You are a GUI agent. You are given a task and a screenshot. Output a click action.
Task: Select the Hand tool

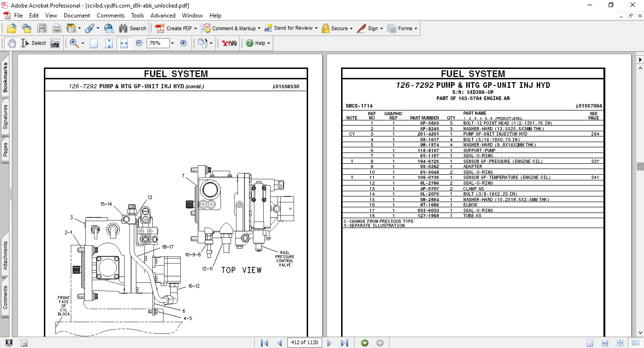12,43
